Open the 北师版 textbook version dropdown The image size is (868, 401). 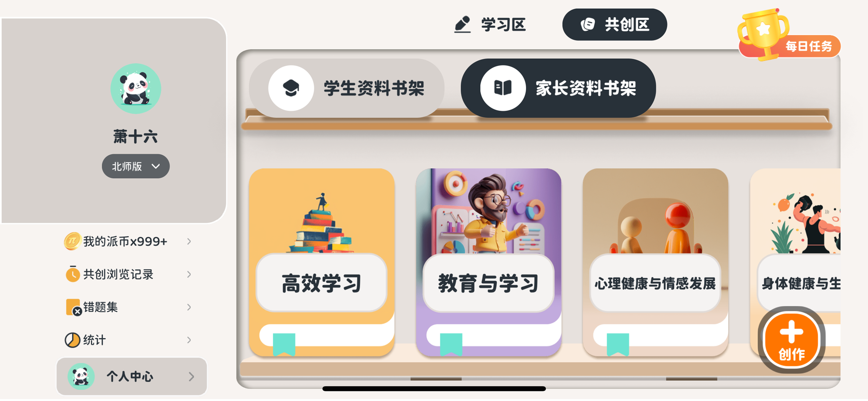coord(136,167)
